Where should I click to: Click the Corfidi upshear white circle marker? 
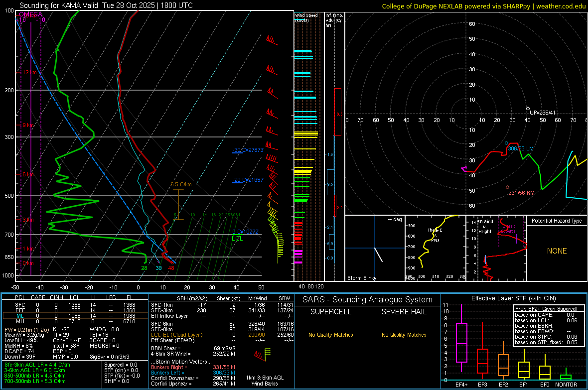tap(528, 109)
